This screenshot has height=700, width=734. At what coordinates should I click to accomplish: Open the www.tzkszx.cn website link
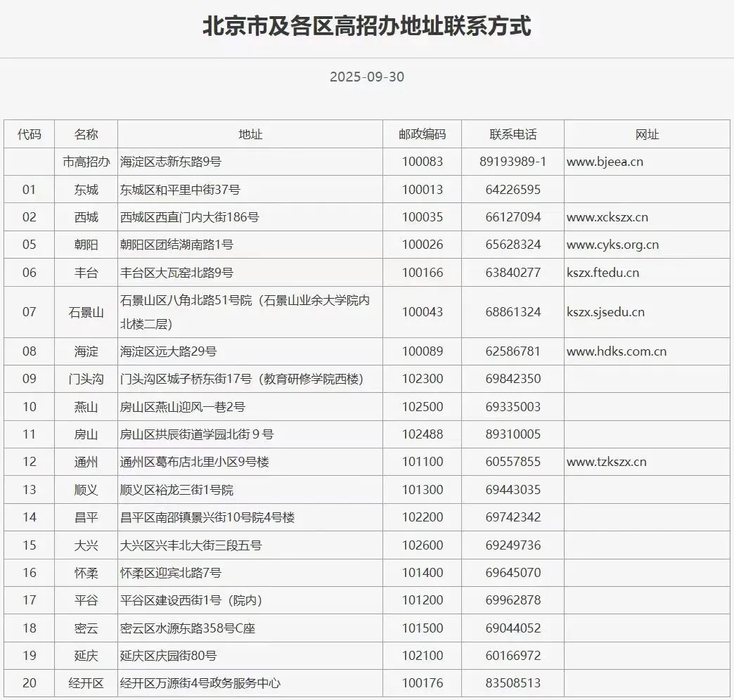coord(606,462)
